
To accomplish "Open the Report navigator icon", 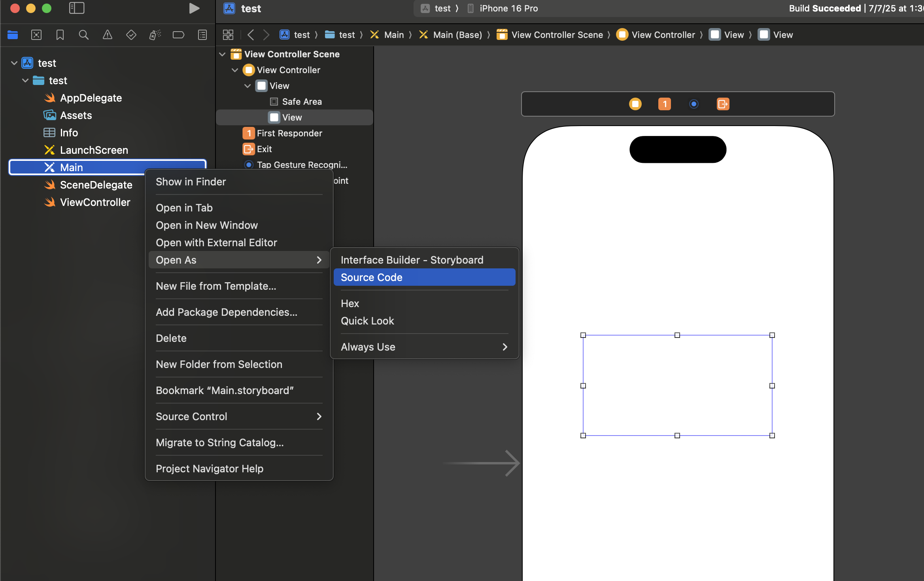I will tap(202, 35).
